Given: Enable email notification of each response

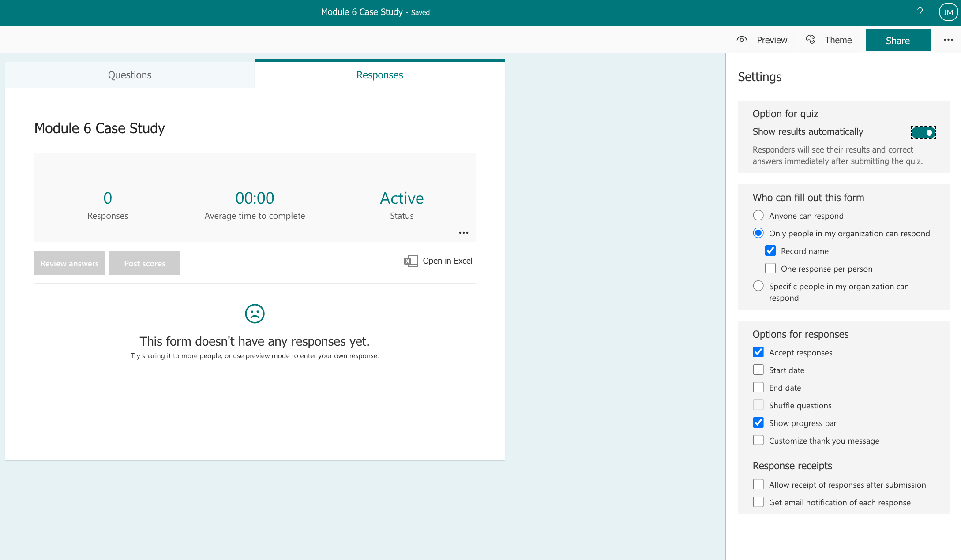Looking at the screenshot, I should pos(758,502).
